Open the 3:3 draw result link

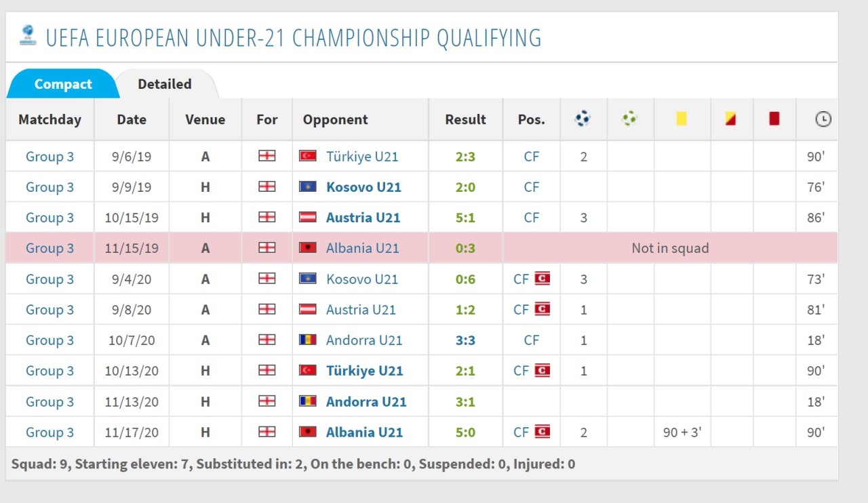(465, 340)
